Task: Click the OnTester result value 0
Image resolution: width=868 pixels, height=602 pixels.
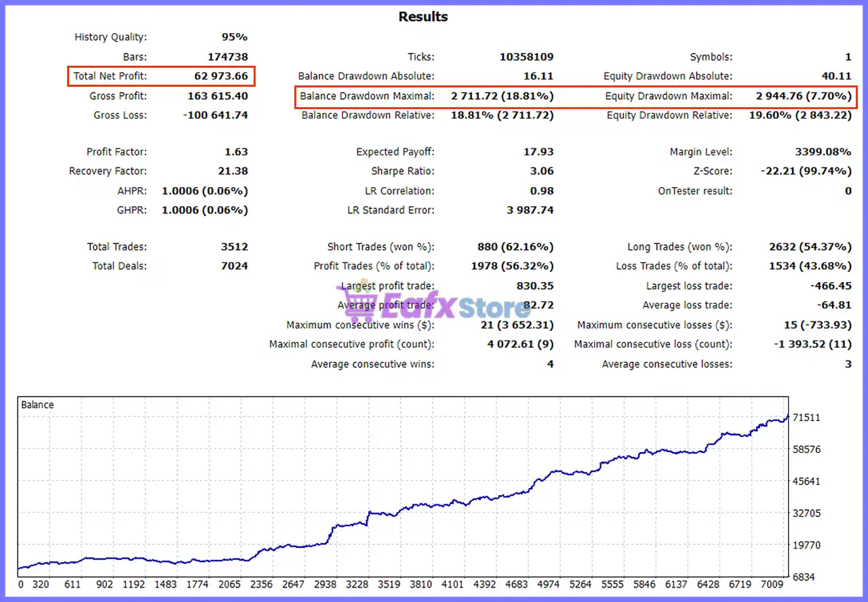Action: (x=848, y=190)
